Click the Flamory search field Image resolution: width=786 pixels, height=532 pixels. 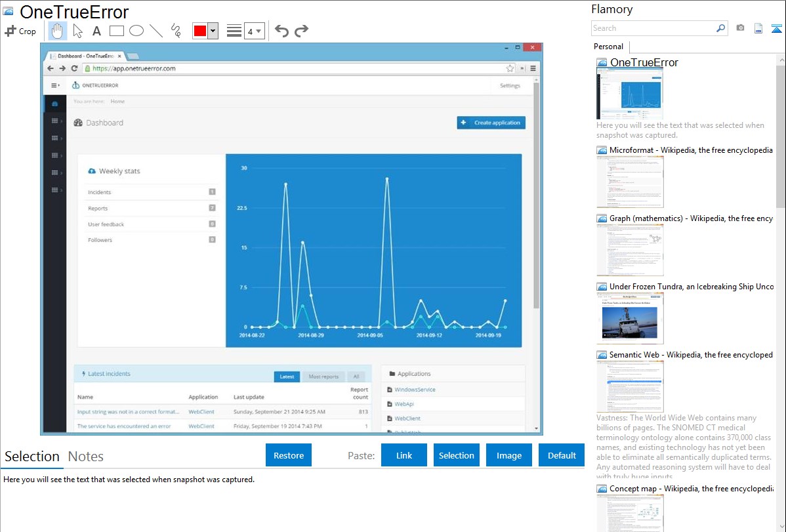pyautogui.click(x=653, y=28)
